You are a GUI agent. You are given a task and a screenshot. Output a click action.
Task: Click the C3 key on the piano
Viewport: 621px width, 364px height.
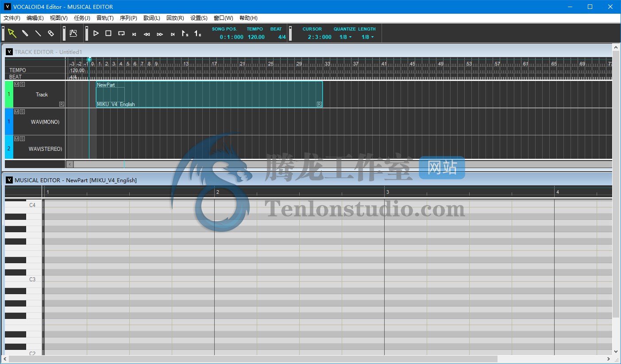tap(23, 280)
